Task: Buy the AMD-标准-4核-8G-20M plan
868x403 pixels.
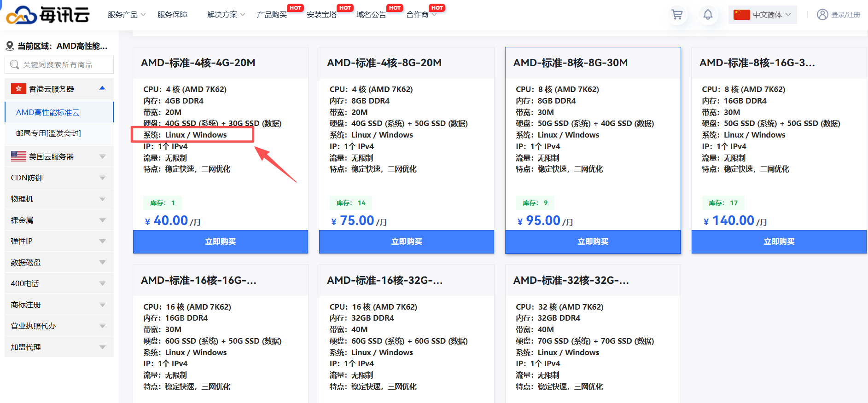Action: (x=407, y=242)
